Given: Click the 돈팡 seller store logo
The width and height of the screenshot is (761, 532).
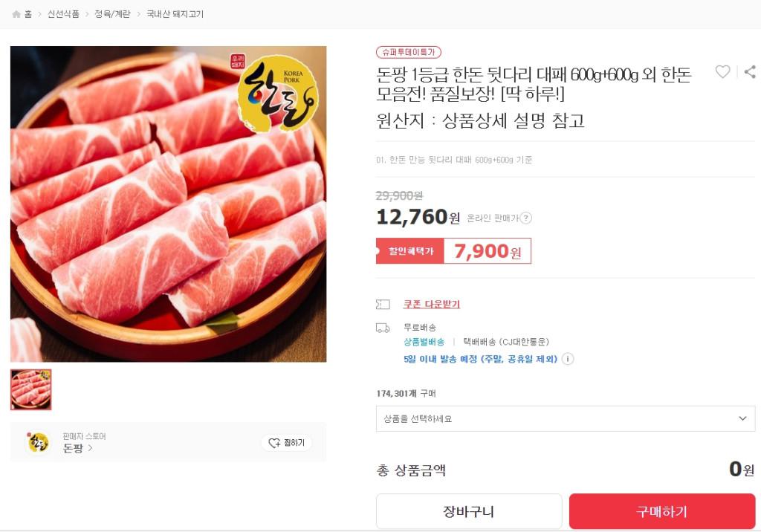Looking at the screenshot, I should point(38,442).
